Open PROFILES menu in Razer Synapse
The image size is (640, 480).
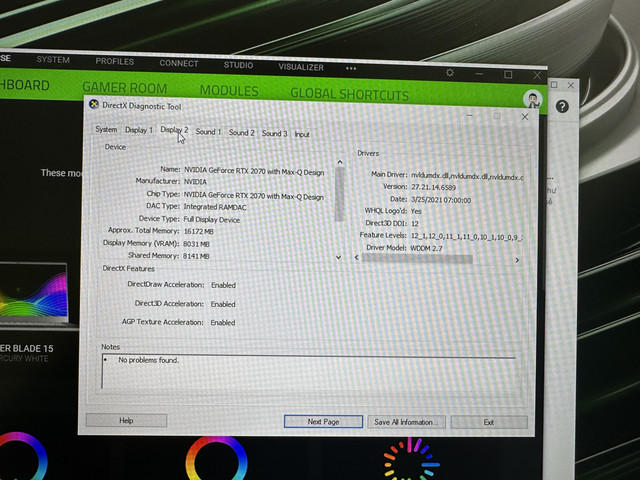tap(115, 61)
